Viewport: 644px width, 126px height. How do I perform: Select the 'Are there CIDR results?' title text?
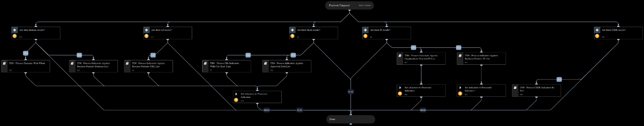pyautogui.click(x=613, y=30)
